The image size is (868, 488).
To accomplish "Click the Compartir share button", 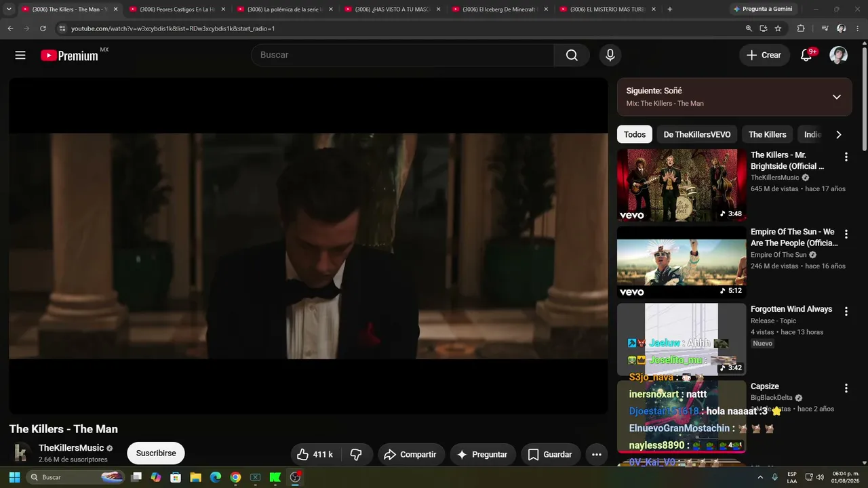I will [x=410, y=455].
